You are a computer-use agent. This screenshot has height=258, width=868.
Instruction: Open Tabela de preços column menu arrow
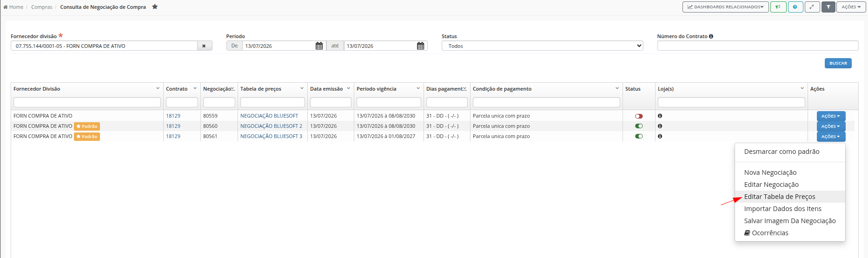(x=302, y=88)
